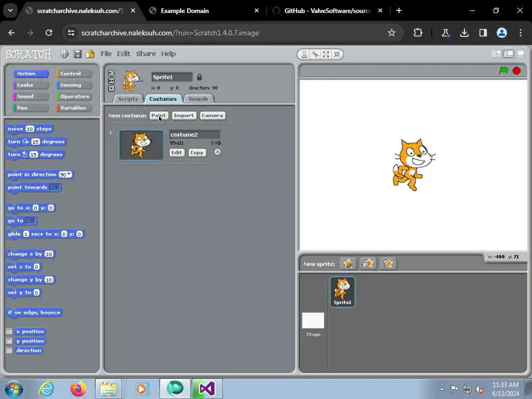Switch to the Scripts tab
The height and width of the screenshot is (399, 532).
[128, 99]
